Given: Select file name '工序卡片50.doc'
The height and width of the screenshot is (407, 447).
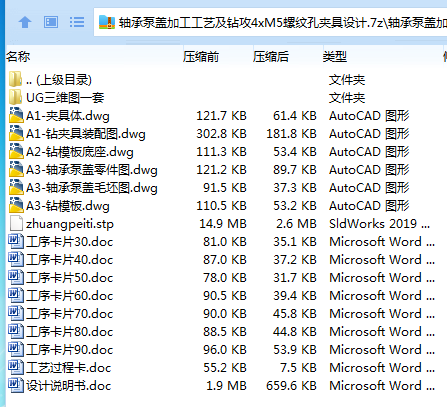Looking at the screenshot, I should [x=69, y=278].
